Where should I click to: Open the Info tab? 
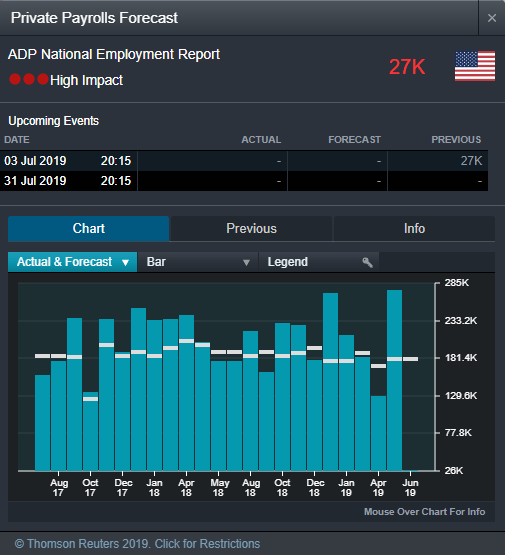(414, 229)
